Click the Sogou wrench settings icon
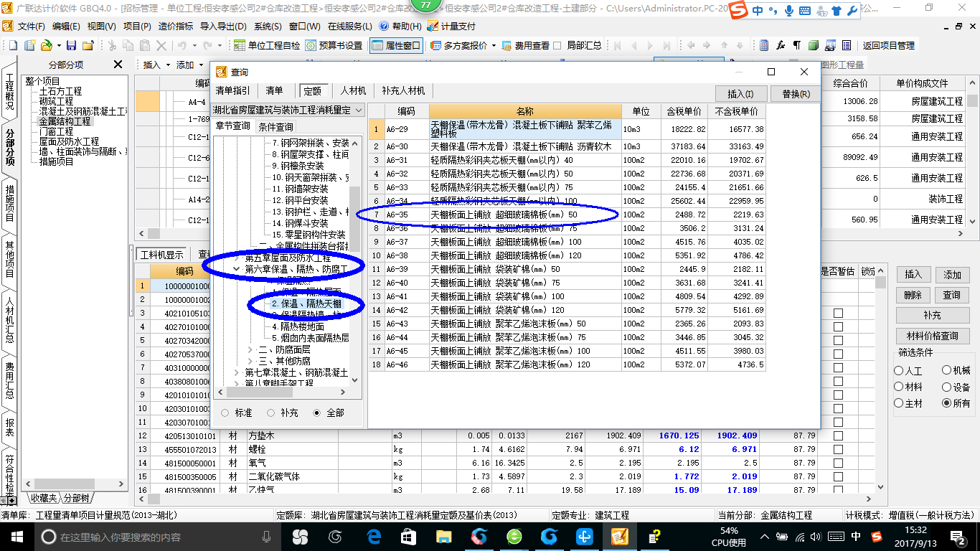 tap(852, 11)
